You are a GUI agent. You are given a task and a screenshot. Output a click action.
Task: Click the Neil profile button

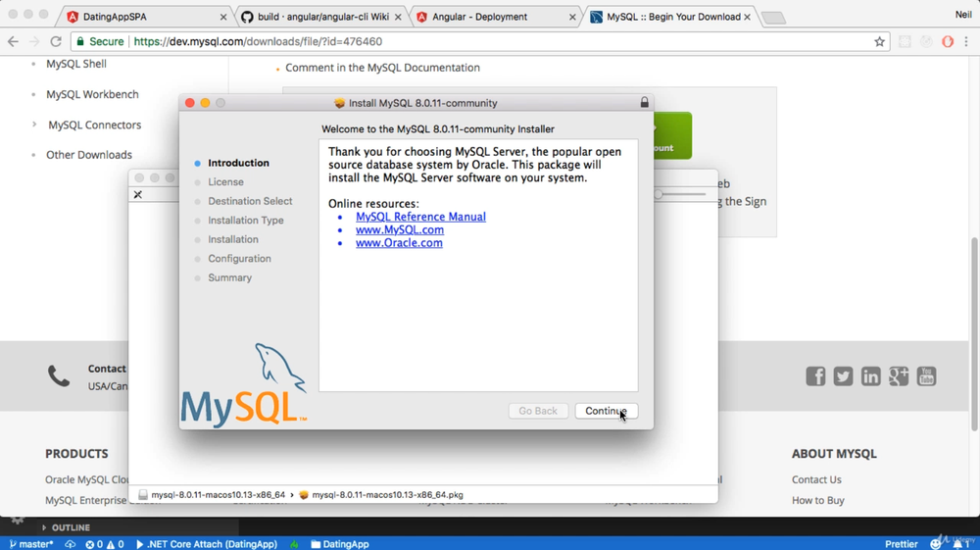pos(963,15)
